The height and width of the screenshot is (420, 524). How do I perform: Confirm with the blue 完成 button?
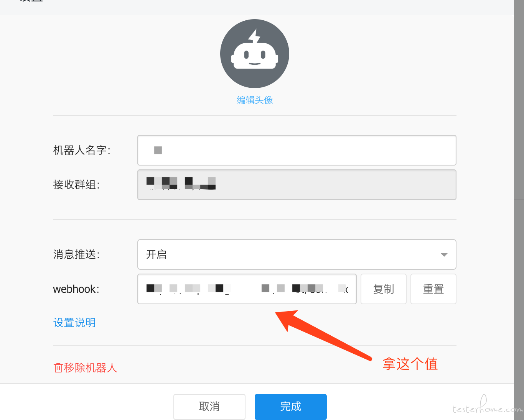click(291, 407)
